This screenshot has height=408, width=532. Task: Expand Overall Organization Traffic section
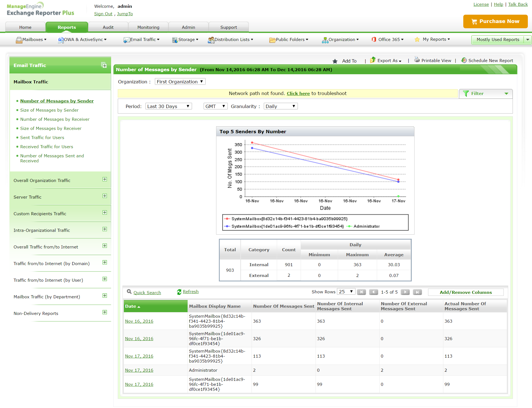click(105, 179)
